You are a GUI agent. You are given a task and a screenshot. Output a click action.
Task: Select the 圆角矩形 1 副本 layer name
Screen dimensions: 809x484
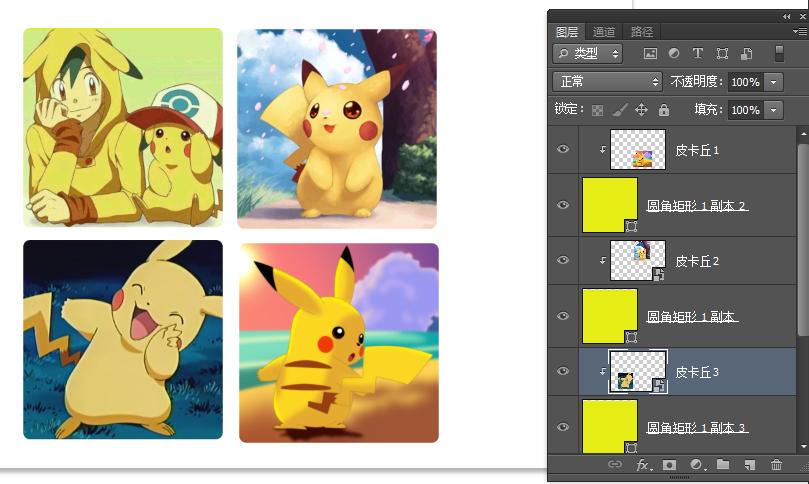(x=691, y=317)
